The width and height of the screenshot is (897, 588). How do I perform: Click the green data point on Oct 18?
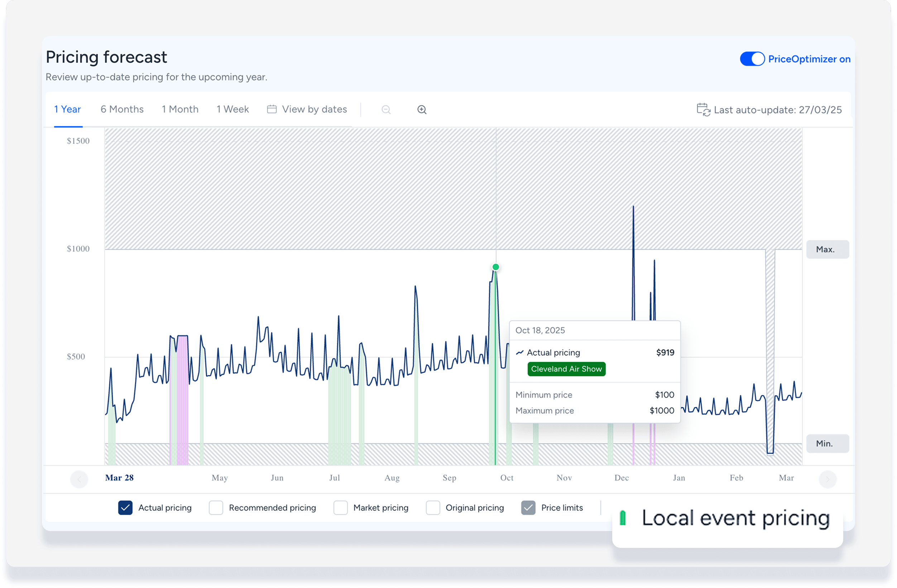[496, 267]
